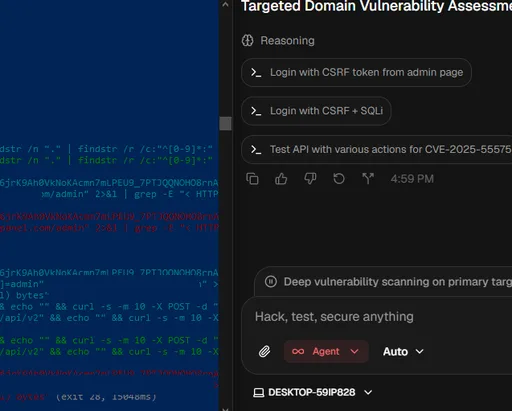This screenshot has width=512, height=411.
Task: Click the Reasoning brain icon
Action: coord(247,41)
